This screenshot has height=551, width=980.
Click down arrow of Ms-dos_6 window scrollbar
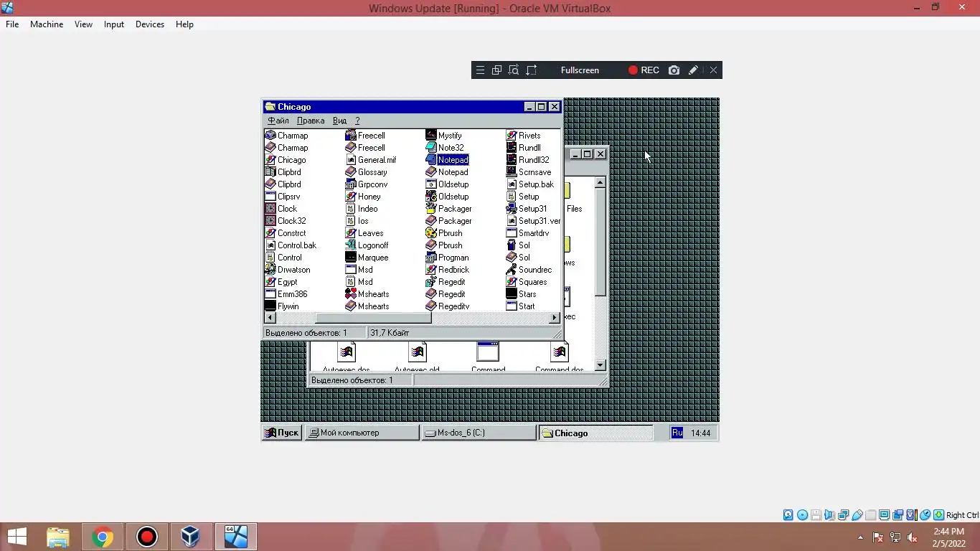601,365
